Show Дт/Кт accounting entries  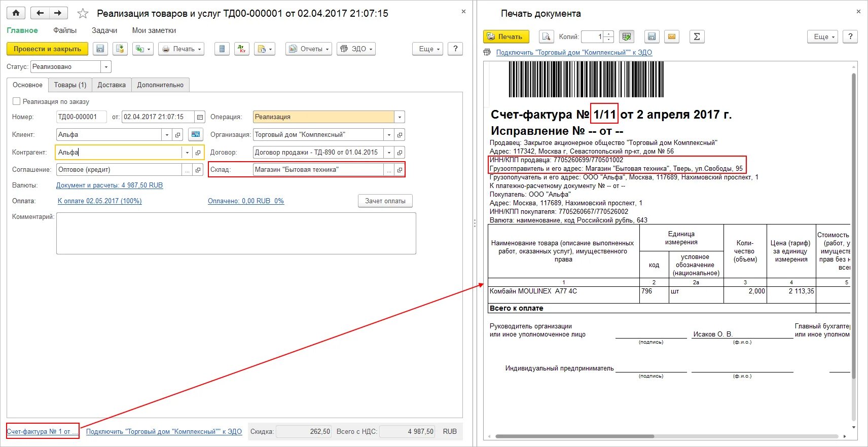[x=241, y=49]
